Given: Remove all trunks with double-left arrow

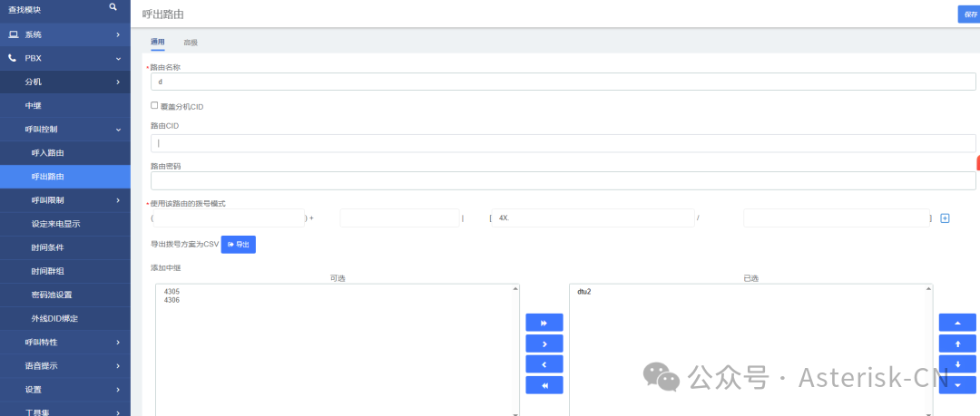Looking at the screenshot, I should 544,385.
